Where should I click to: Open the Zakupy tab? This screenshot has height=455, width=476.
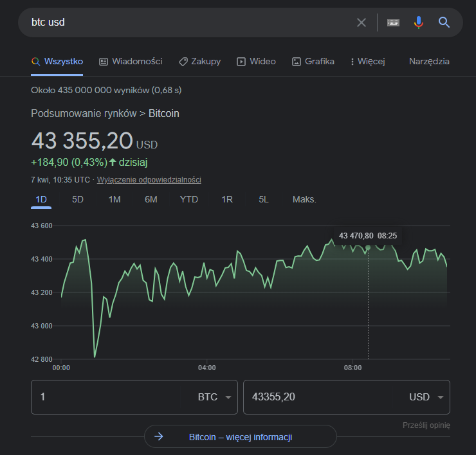point(200,62)
